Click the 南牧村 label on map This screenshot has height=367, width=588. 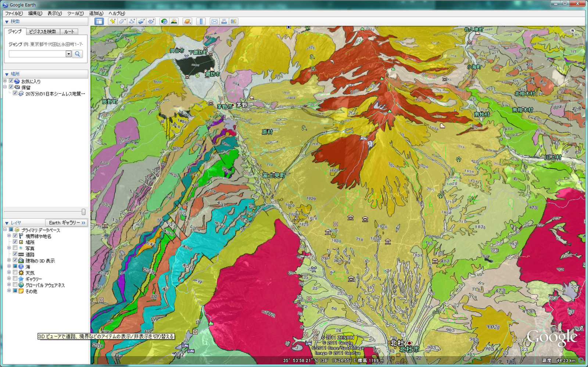click(482, 115)
